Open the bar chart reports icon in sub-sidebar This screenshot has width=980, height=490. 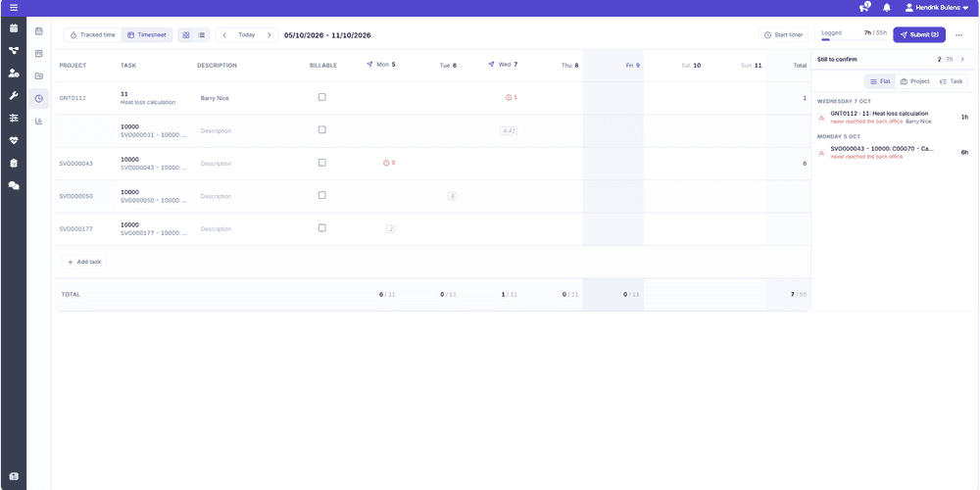[39, 121]
